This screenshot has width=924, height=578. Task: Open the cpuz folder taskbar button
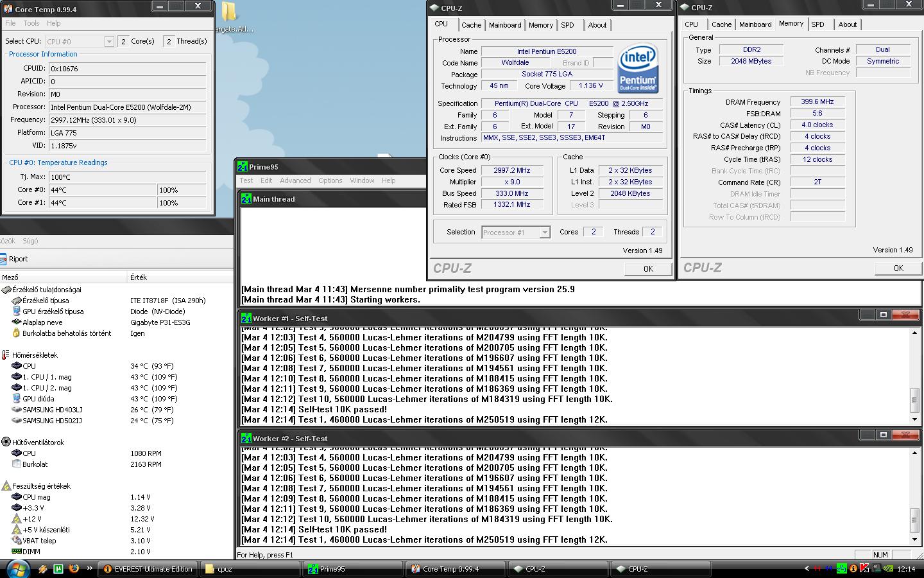[x=250, y=569]
